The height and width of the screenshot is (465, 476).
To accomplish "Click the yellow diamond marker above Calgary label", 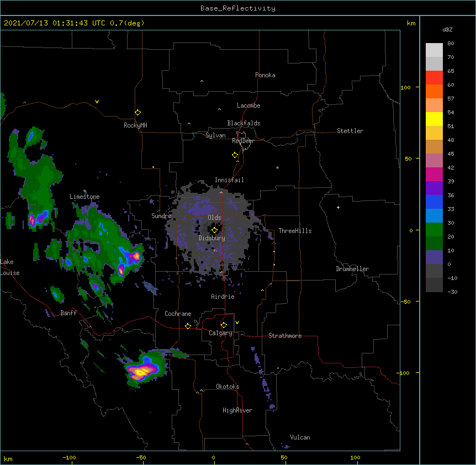I will click(224, 325).
